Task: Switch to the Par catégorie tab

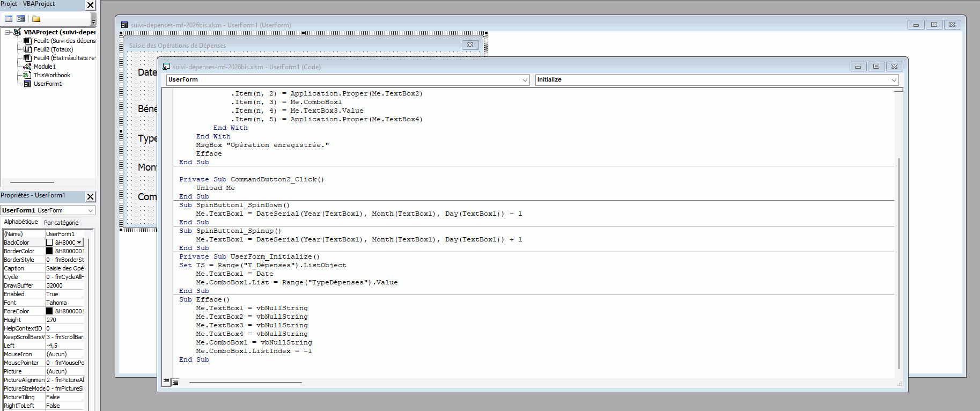Action: coord(61,223)
